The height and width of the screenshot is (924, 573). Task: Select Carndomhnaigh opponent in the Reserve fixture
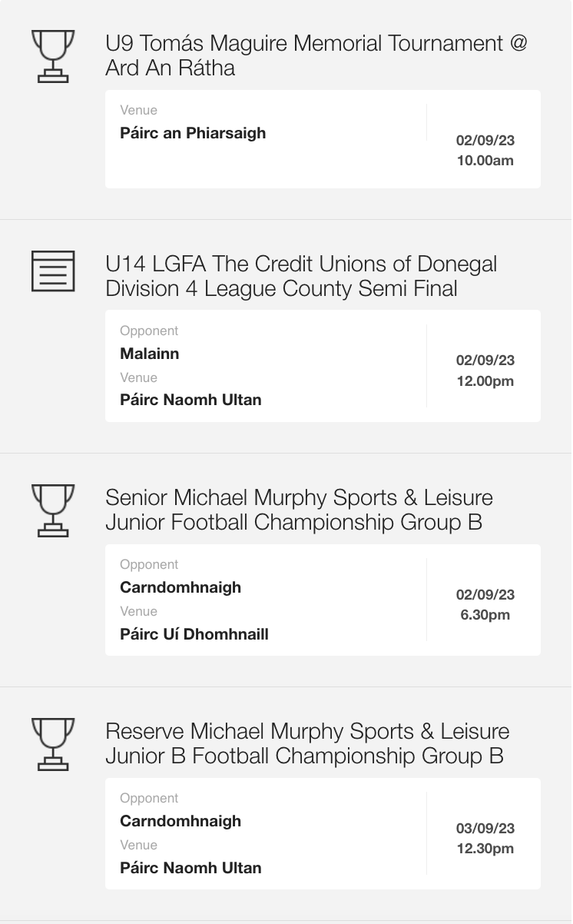coord(181,821)
